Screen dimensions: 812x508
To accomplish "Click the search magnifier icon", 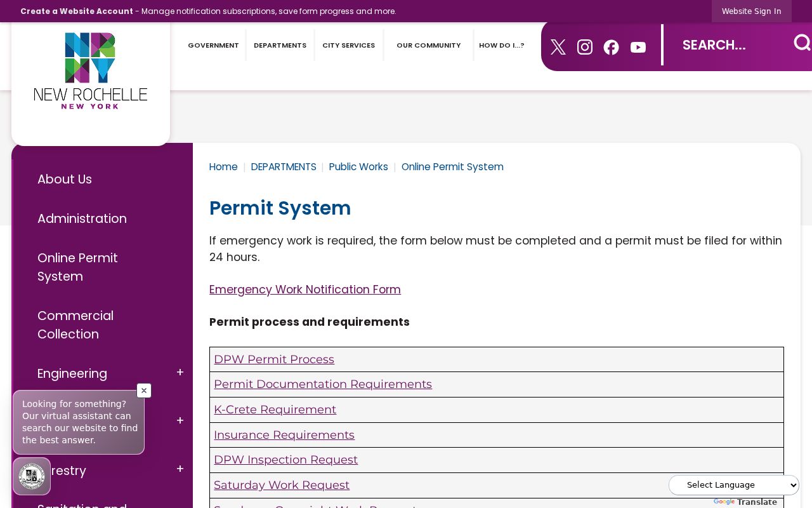I will coord(802,43).
